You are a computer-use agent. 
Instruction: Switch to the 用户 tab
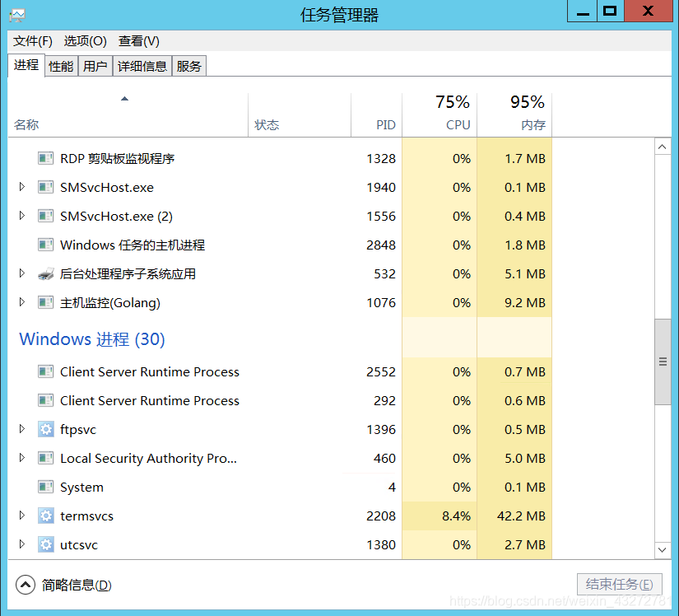pyautogui.click(x=95, y=66)
